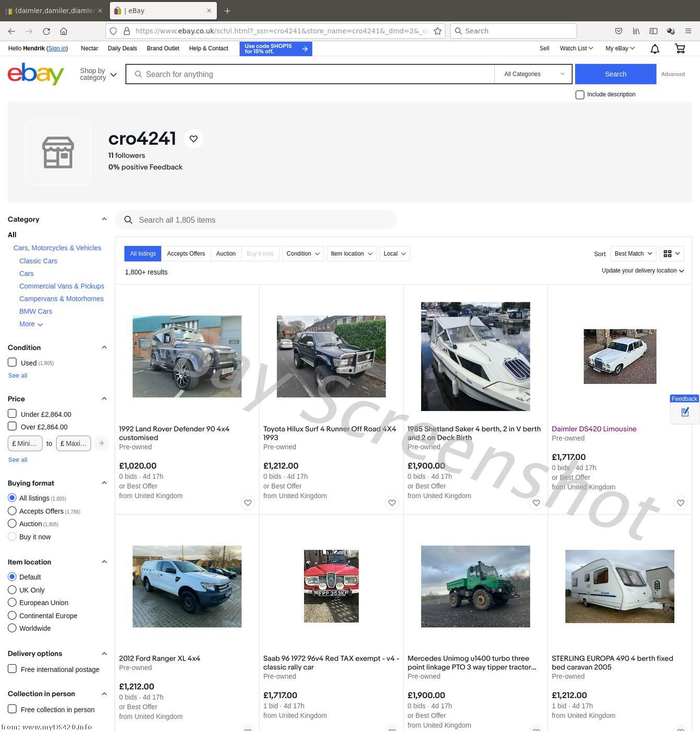The height and width of the screenshot is (731, 700).
Task: Open the gallery view layout icon
Action: [672, 254]
